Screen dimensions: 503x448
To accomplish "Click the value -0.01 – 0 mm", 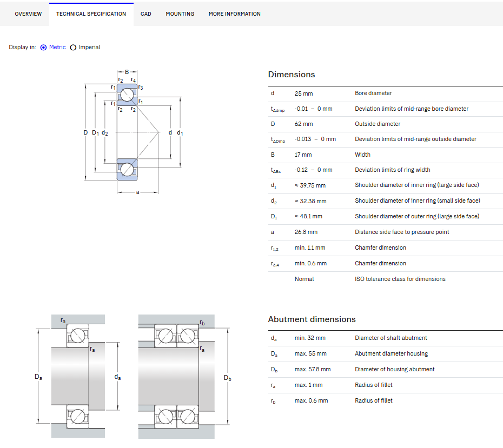I will pyautogui.click(x=313, y=109).
